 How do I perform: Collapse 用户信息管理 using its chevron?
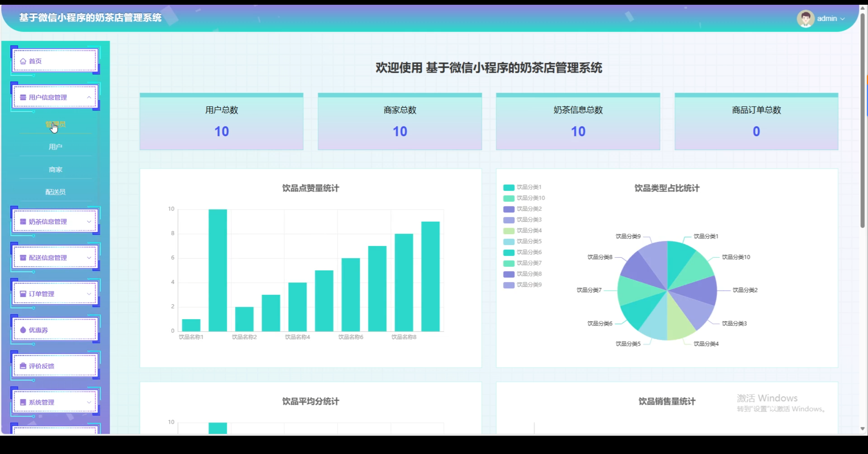89,98
